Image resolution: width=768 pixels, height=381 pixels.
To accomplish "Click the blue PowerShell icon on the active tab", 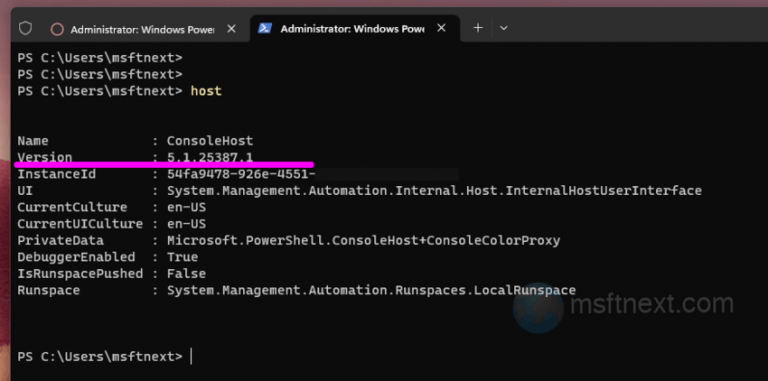I will [x=265, y=28].
